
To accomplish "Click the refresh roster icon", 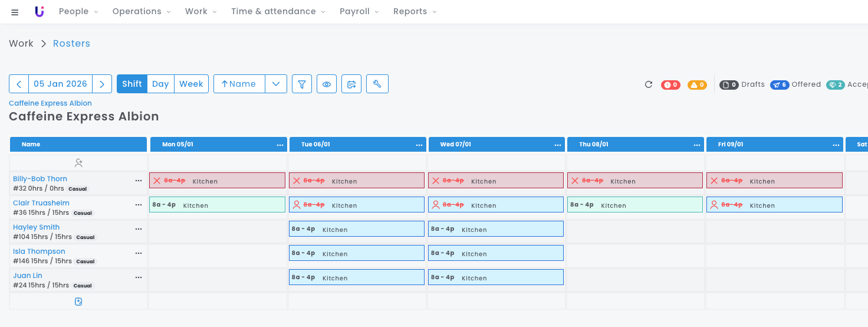I will 649,84.
